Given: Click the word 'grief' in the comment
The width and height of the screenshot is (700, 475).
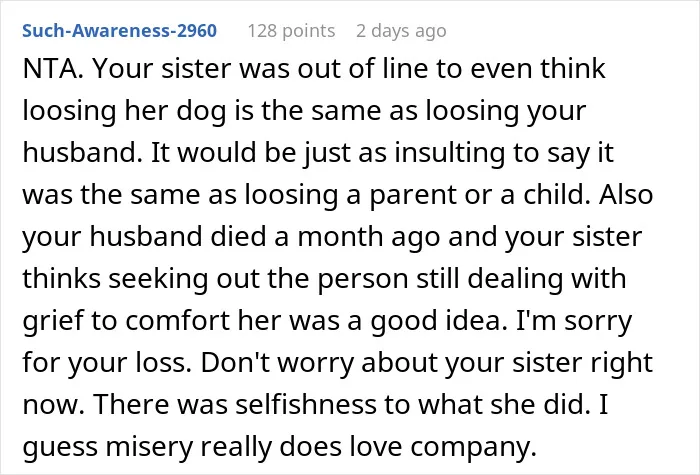Looking at the screenshot, I should click(x=53, y=321).
